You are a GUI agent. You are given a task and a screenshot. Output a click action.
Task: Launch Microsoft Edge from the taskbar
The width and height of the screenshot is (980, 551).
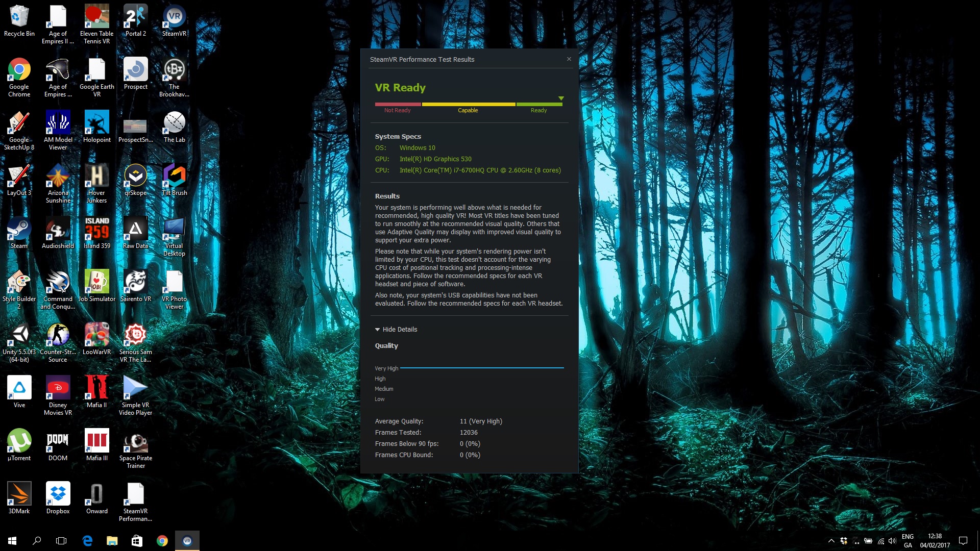[x=87, y=541]
